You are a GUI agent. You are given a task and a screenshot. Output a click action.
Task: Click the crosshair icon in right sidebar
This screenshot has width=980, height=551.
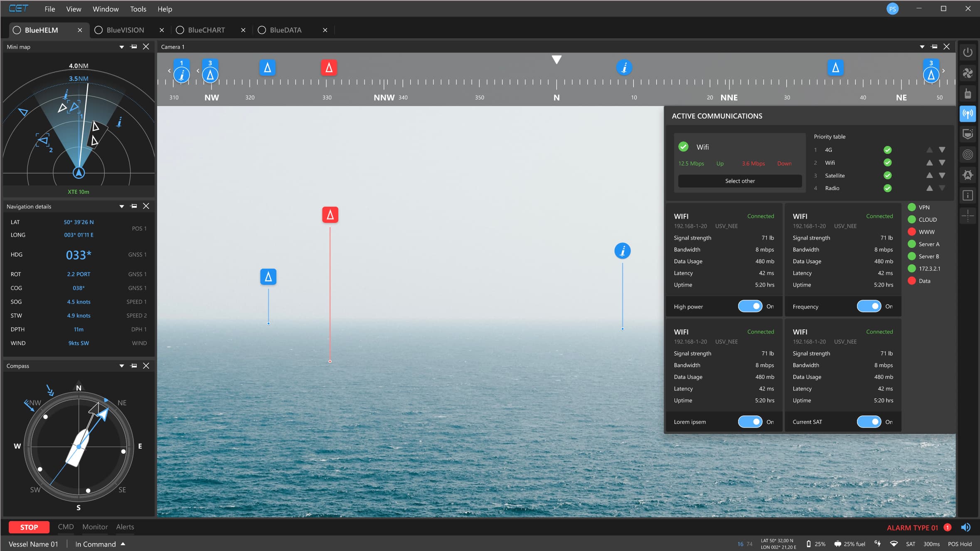click(x=968, y=215)
